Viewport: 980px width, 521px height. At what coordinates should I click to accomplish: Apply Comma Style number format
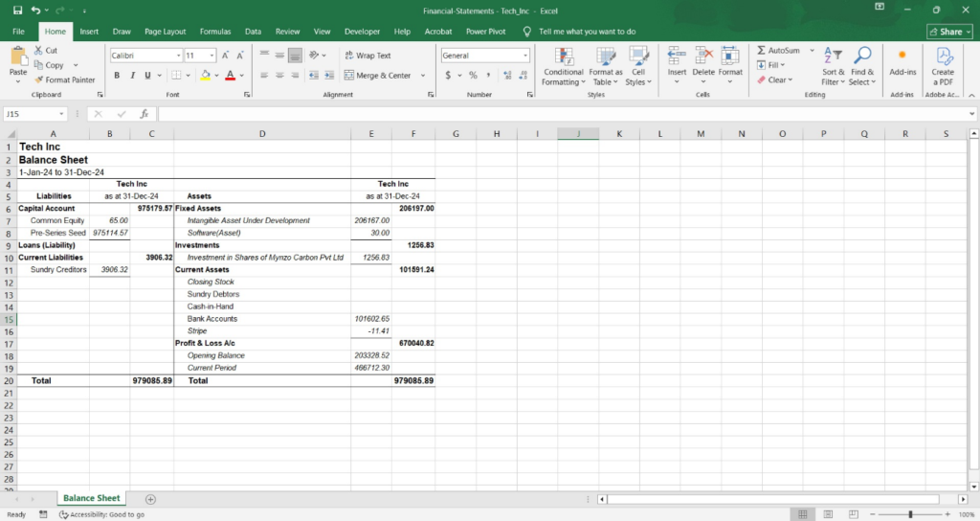489,75
